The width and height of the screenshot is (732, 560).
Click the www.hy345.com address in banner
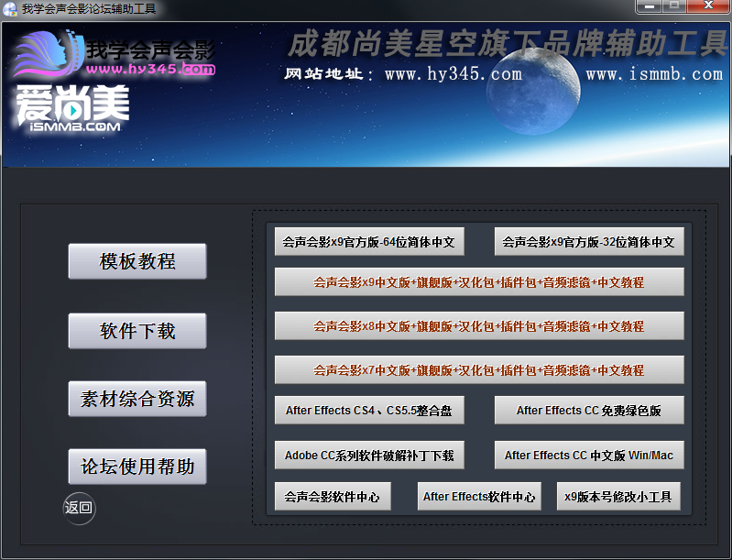tap(453, 74)
